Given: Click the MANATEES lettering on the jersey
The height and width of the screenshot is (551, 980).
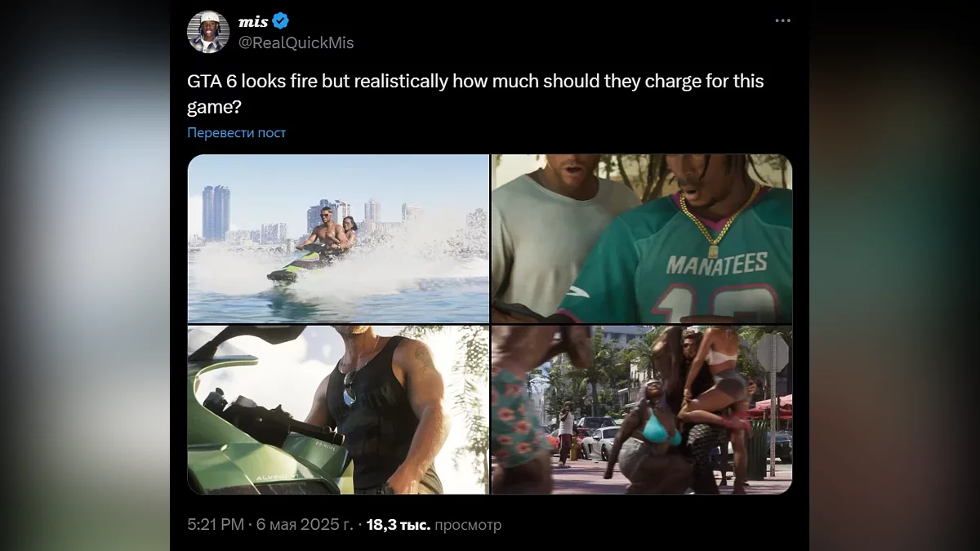Looking at the screenshot, I should (717, 263).
